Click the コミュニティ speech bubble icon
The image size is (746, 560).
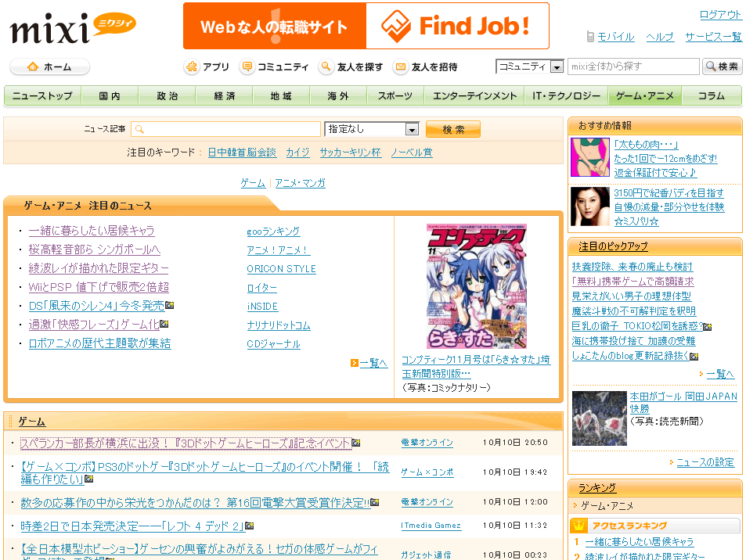(x=247, y=67)
